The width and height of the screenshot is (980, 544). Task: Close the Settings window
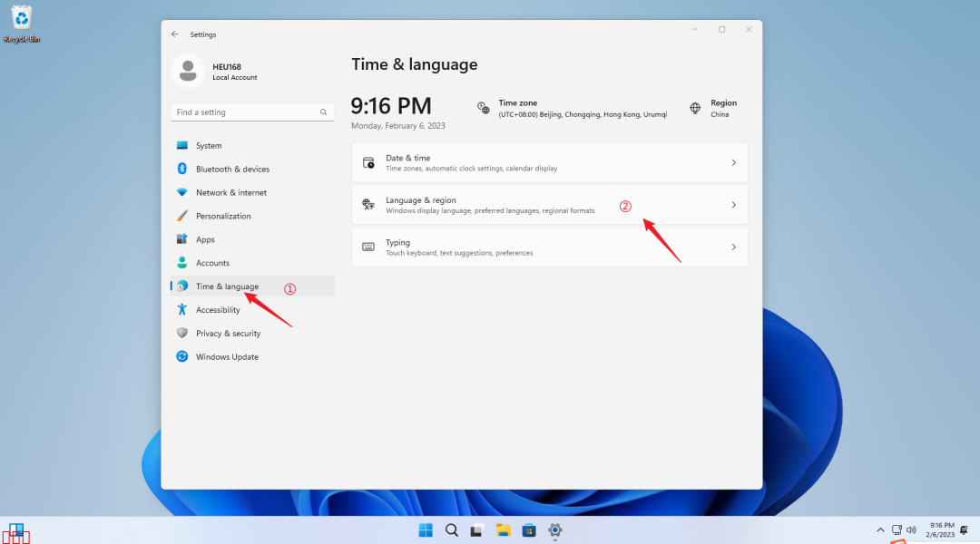(749, 29)
